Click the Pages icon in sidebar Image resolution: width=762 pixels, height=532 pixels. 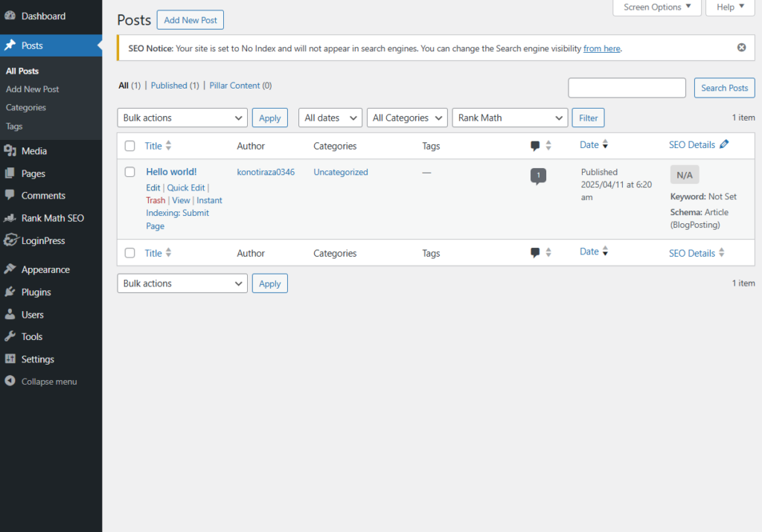[x=10, y=173]
